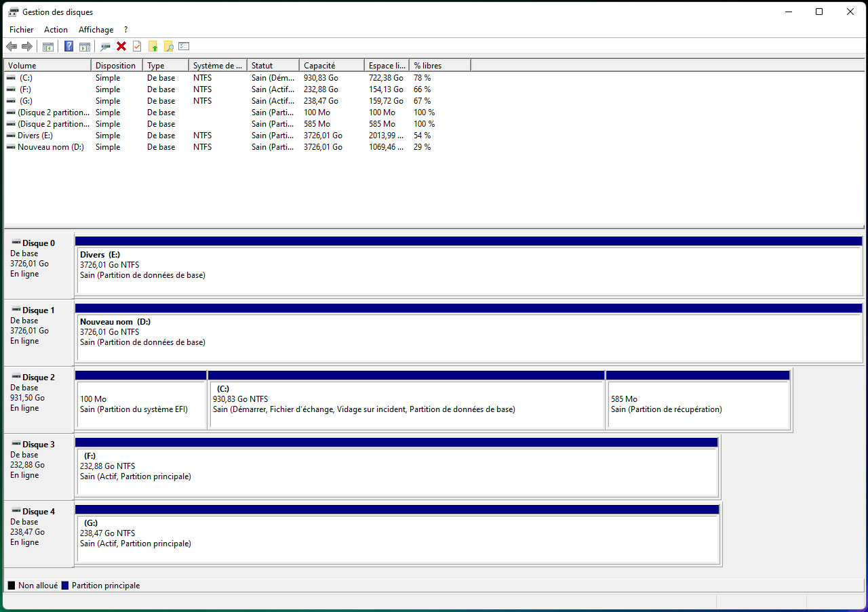Image resolution: width=868 pixels, height=612 pixels.
Task: Open the Affichage menu
Action: tap(96, 30)
